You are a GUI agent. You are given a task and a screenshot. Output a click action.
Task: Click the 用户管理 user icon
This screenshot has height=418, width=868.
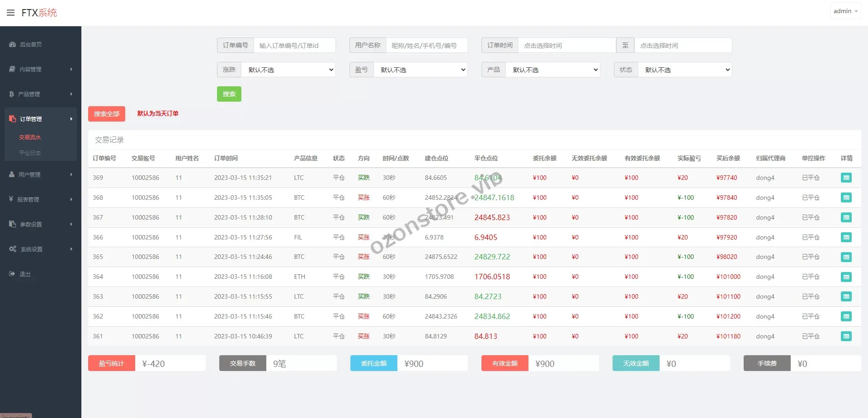[x=12, y=174]
